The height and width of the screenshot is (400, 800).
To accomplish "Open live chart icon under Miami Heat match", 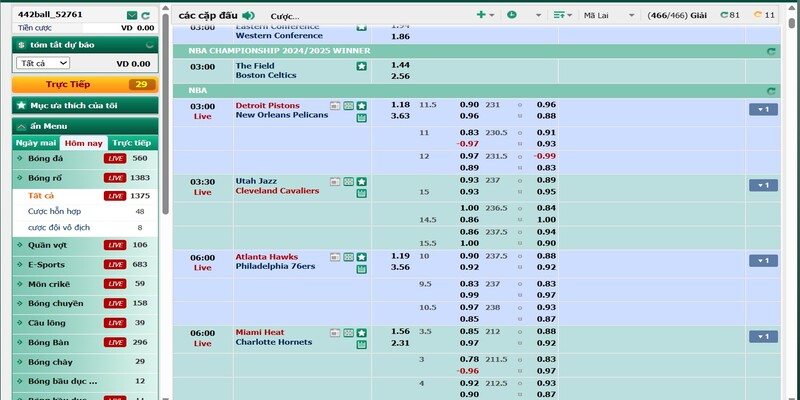I will click(x=362, y=345).
